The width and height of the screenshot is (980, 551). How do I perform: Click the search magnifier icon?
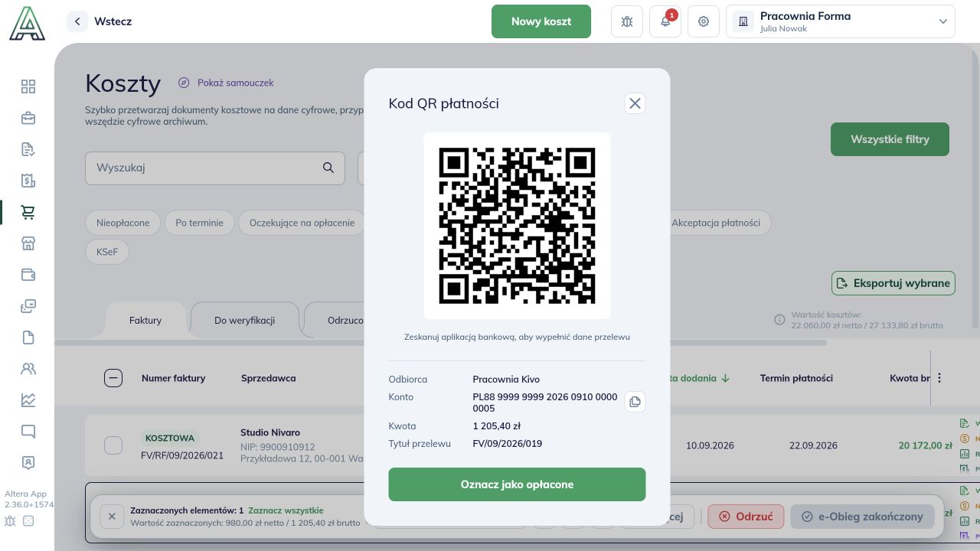coord(328,168)
